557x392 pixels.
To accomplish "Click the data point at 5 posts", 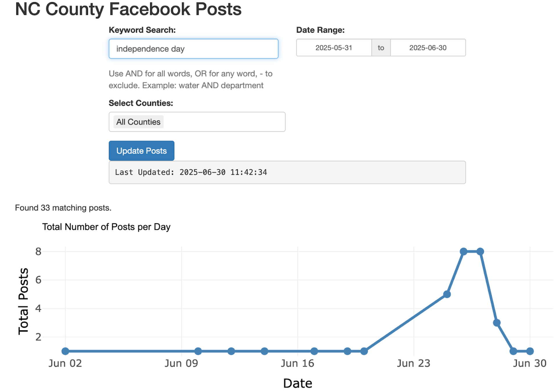I will tap(447, 294).
